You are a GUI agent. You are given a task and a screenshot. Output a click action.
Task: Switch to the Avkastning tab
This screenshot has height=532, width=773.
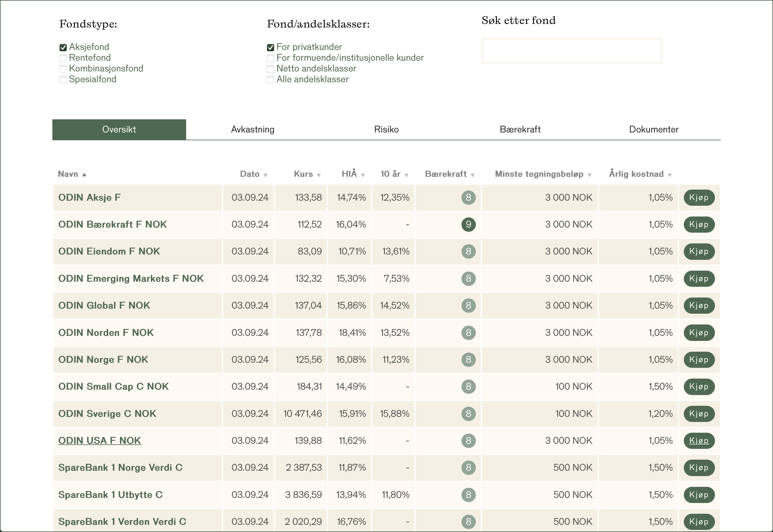coord(253,129)
